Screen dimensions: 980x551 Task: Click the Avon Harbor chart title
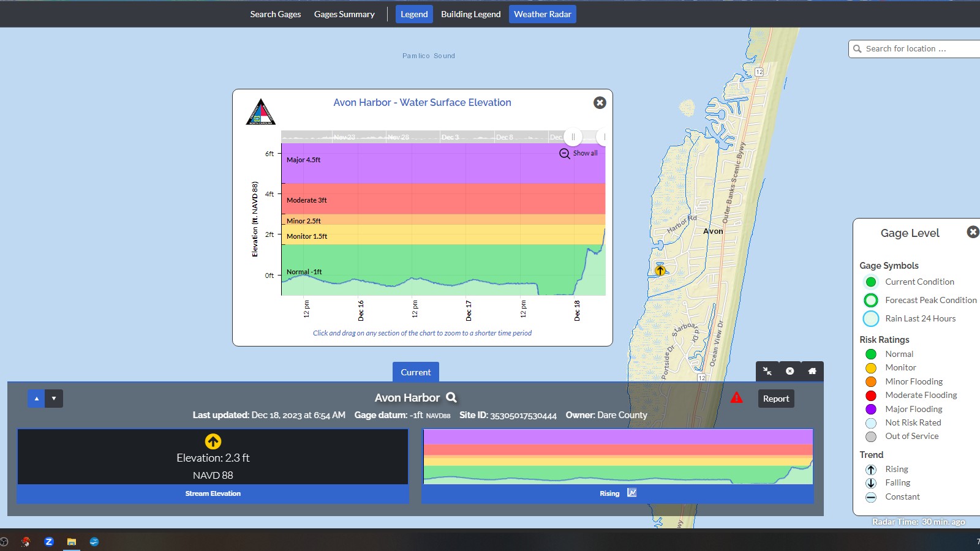(x=422, y=103)
